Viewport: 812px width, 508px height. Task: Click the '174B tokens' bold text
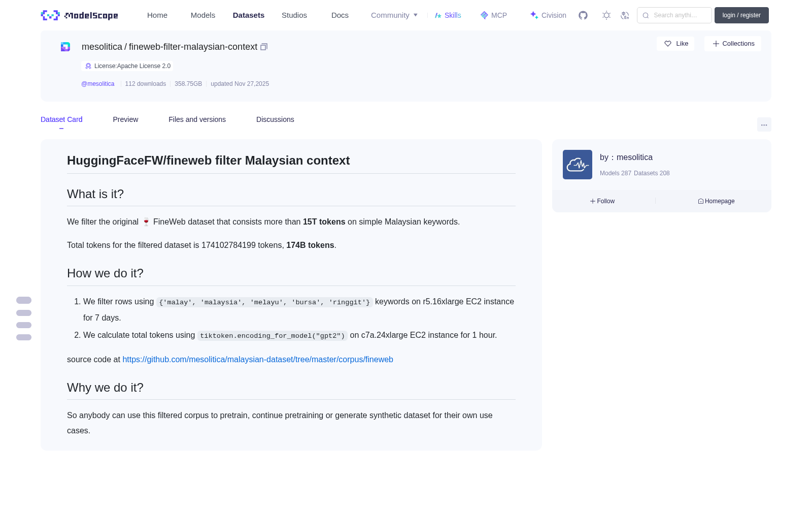(x=310, y=245)
